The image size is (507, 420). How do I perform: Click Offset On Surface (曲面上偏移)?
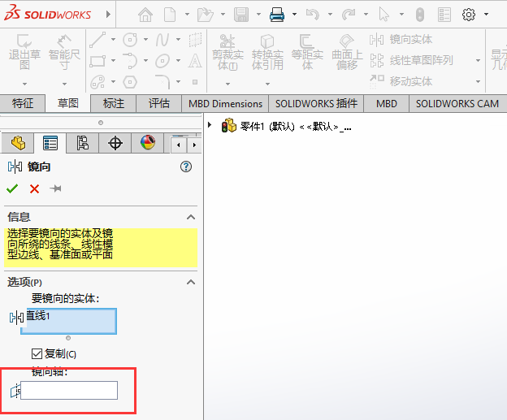347,52
